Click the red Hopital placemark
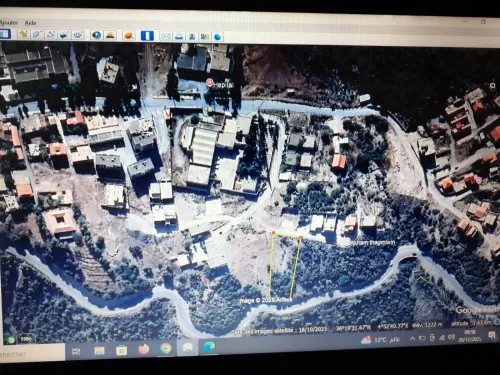Image resolution: width=500 pixels, height=375 pixels. (x=209, y=82)
